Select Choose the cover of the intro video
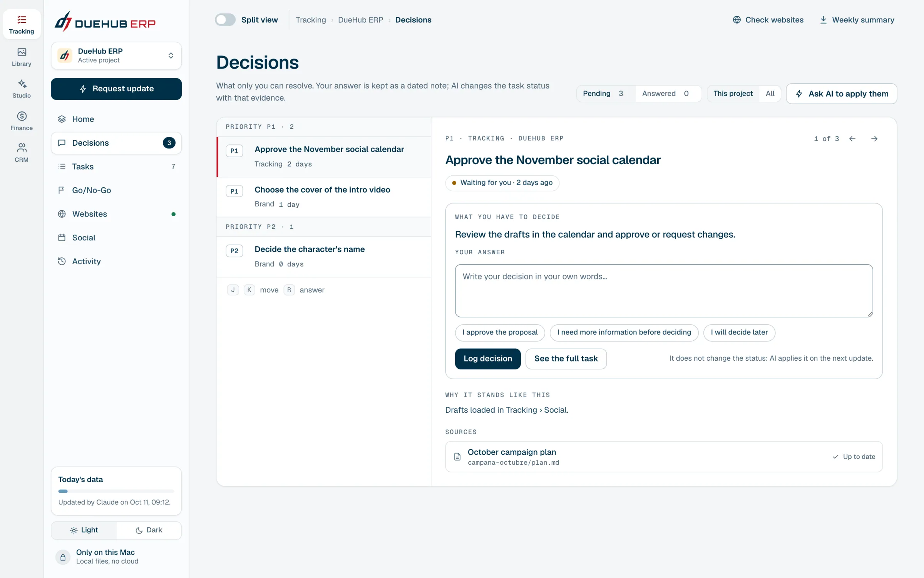The height and width of the screenshot is (578, 924). click(x=324, y=197)
